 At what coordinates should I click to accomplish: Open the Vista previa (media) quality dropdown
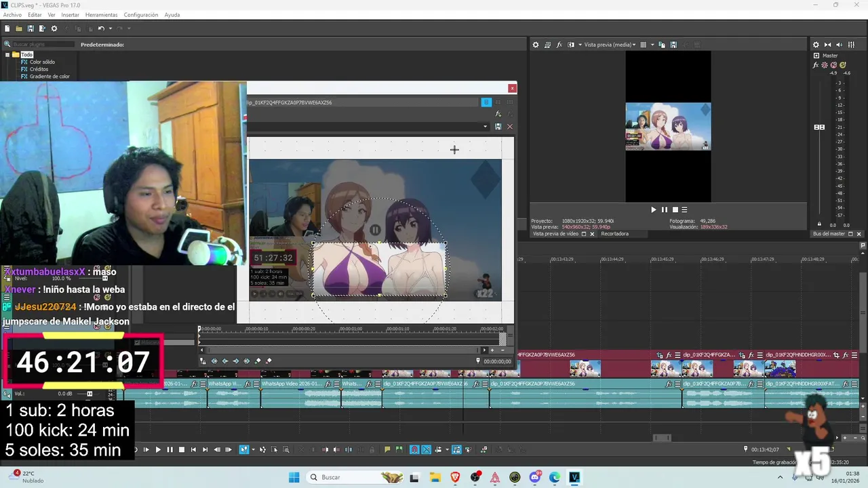pyautogui.click(x=610, y=45)
